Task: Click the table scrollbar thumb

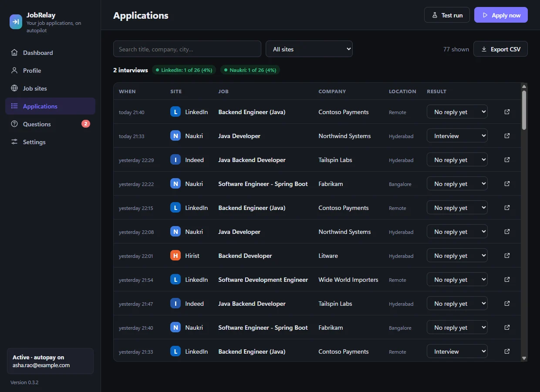Action: pos(524,110)
